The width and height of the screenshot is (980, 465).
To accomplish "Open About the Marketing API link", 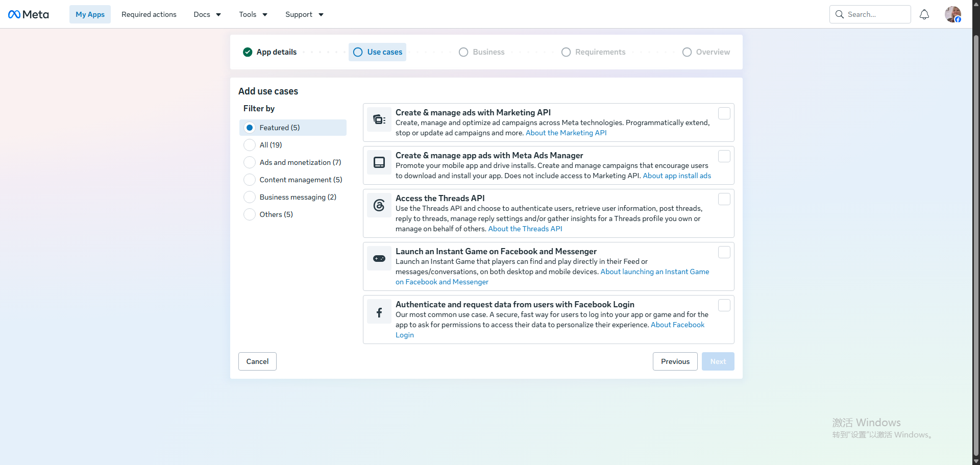I will (x=566, y=133).
